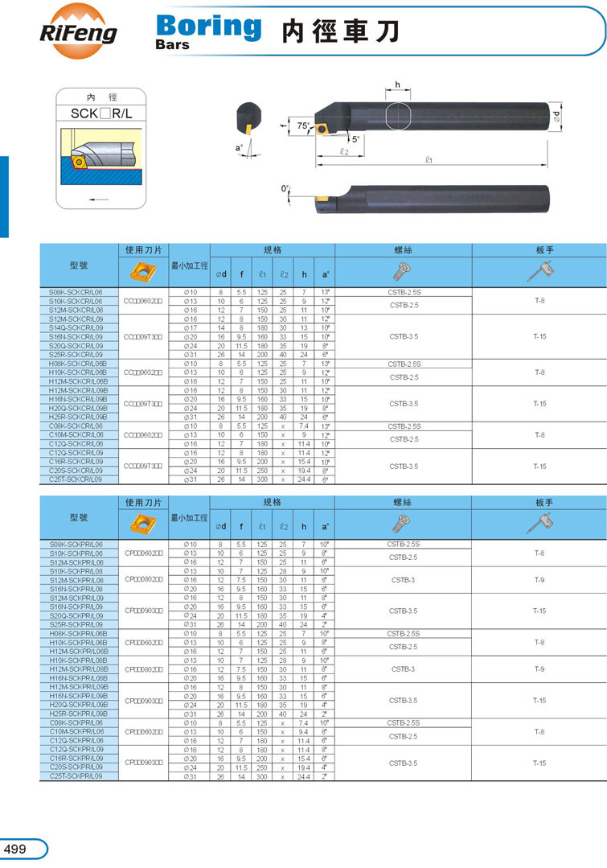The width and height of the screenshot is (607, 868).
Task: Select the C25T-SCKCR/L09 model row
Action: coord(76,479)
